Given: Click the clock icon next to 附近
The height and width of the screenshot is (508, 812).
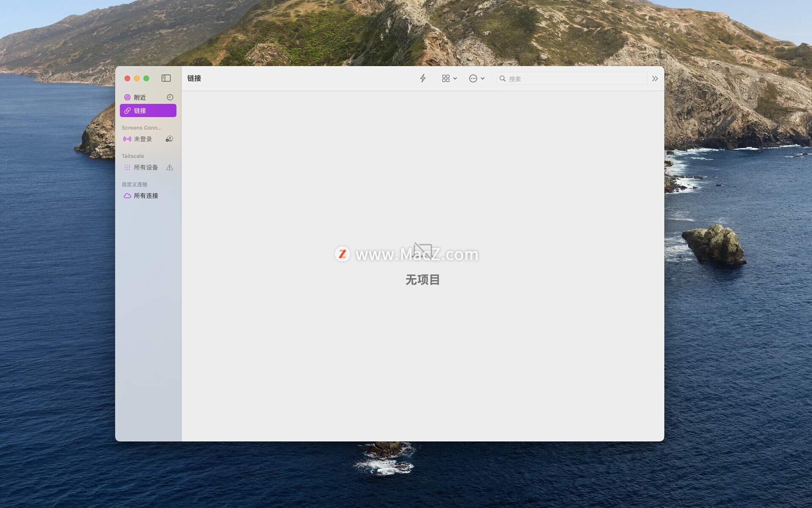Looking at the screenshot, I should pos(170,97).
